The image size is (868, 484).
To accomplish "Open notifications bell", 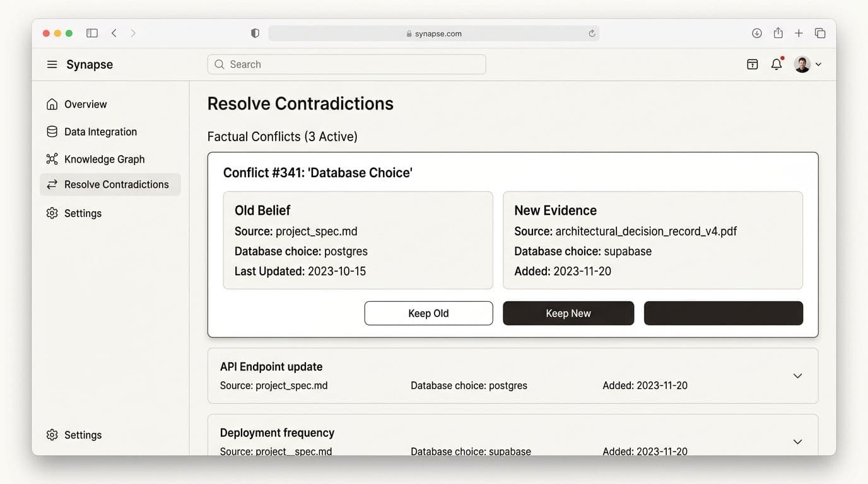I will click(x=777, y=64).
